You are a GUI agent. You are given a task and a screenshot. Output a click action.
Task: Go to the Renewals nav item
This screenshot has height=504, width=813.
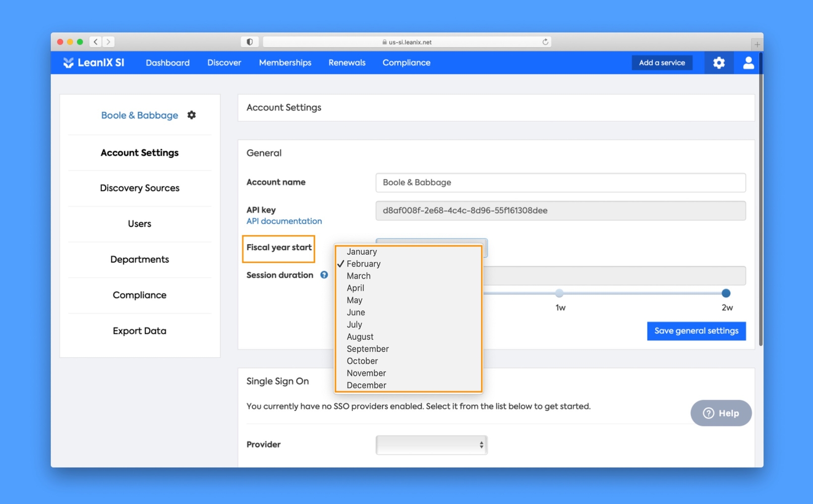pyautogui.click(x=347, y=63)
